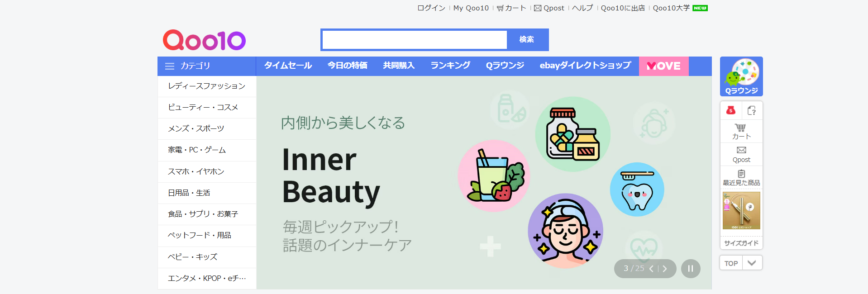
Task: Go to the previous banner slide
Action: [651, 269]
